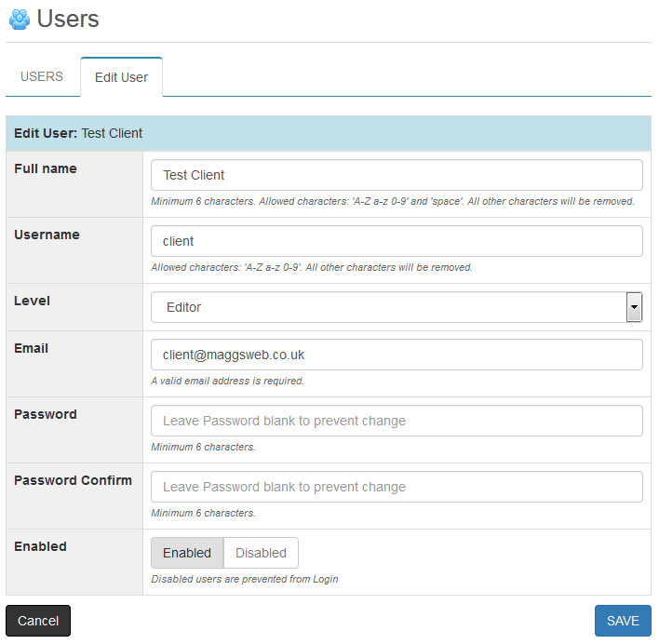Focus the Password input field
Viewport: 659px width, 644px height.
click(x=397, y=421)
